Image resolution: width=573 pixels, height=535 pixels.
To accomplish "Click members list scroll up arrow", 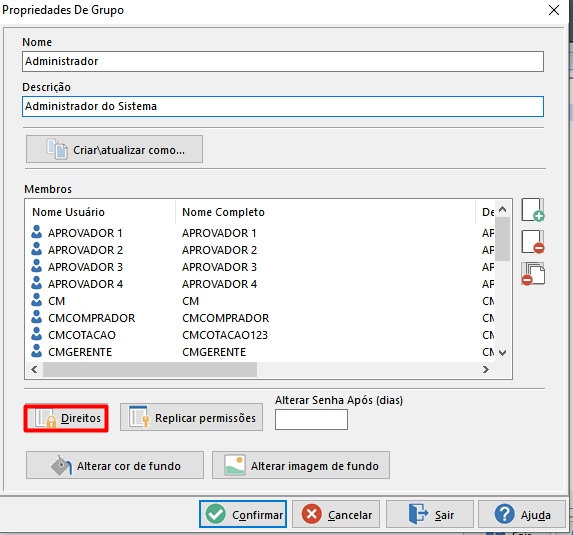I will [x=503, y=209].
